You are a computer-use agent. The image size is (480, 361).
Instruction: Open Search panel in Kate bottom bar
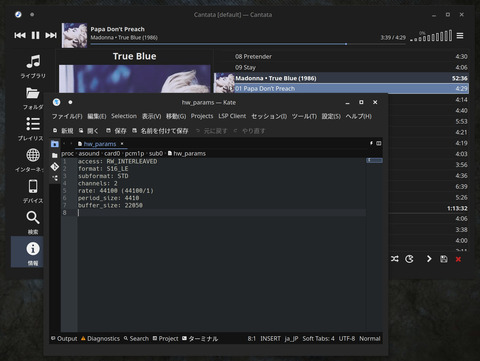tap(136, 339)
